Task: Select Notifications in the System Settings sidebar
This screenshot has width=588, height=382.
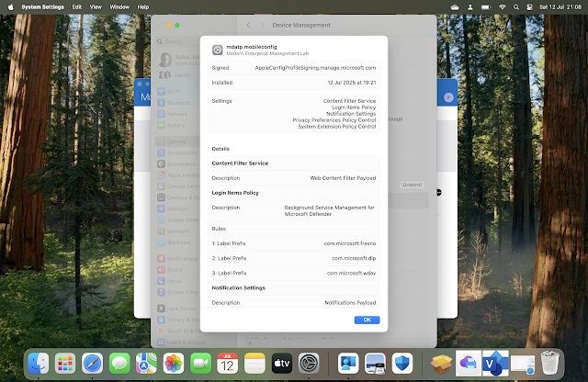Action: [177, 259]
